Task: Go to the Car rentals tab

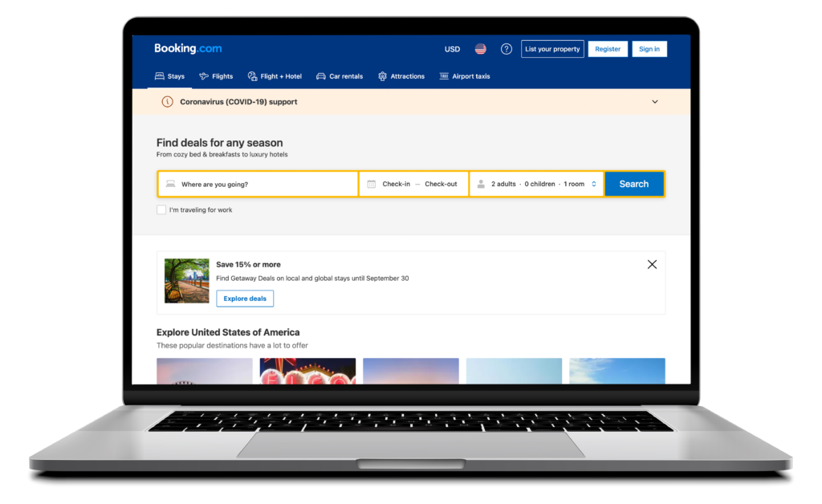Action: [340, 76]
